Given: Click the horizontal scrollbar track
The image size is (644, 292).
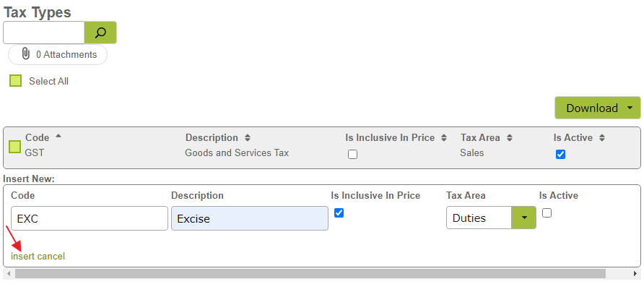Looking at the screenshot, I should coord(310,273).
